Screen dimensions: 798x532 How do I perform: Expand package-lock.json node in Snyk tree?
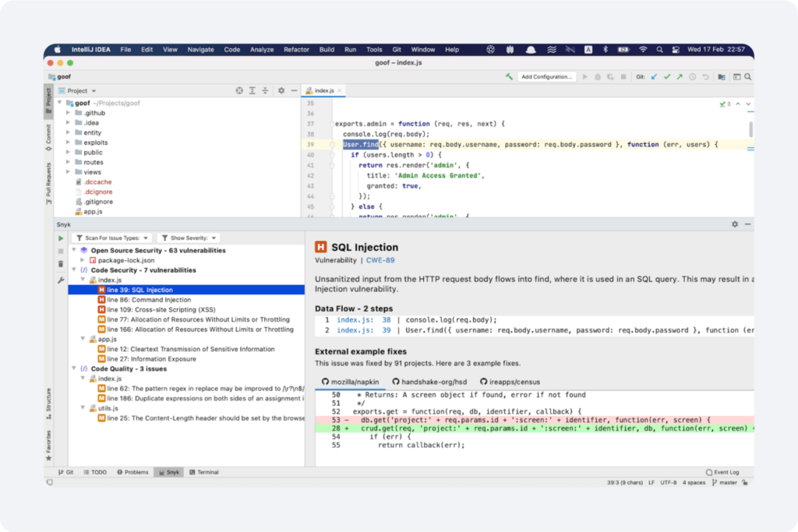(x=83, y=260)
